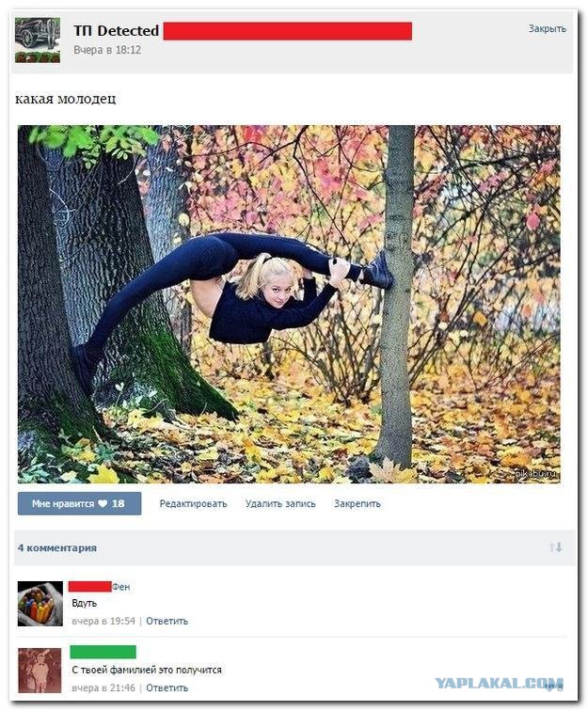588x711 pixels.
Task: Delete the post with Удалить запись
Action: pos(280,504)
